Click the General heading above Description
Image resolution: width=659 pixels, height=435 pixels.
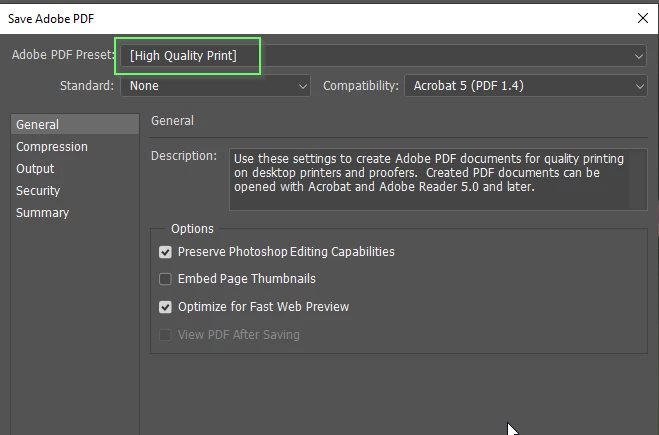coord(172,121)
